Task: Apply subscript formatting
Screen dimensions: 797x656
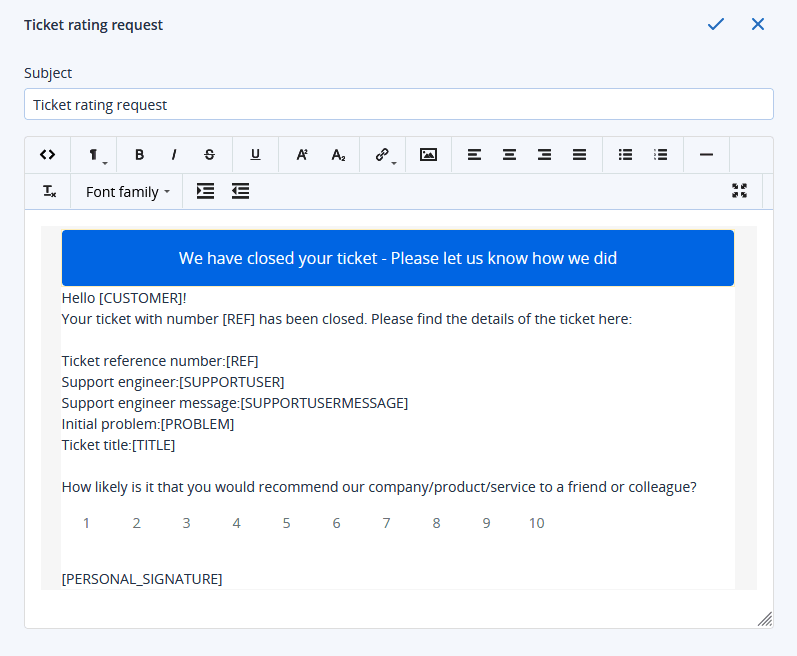Action: (x=338, y=155)
